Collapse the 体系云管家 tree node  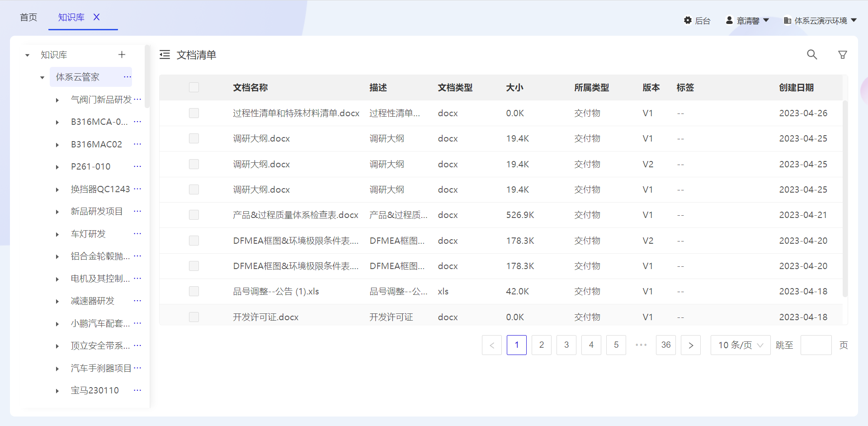coord(42,77)
